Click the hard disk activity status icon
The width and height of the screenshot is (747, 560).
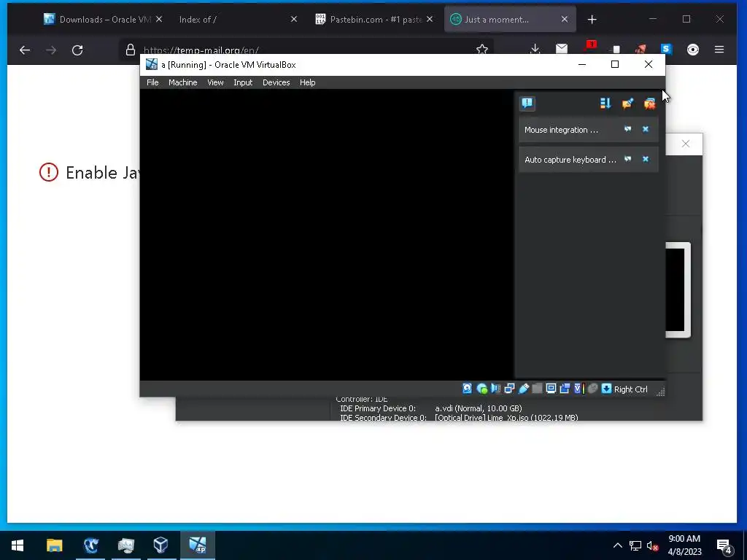tap(468, 389)
